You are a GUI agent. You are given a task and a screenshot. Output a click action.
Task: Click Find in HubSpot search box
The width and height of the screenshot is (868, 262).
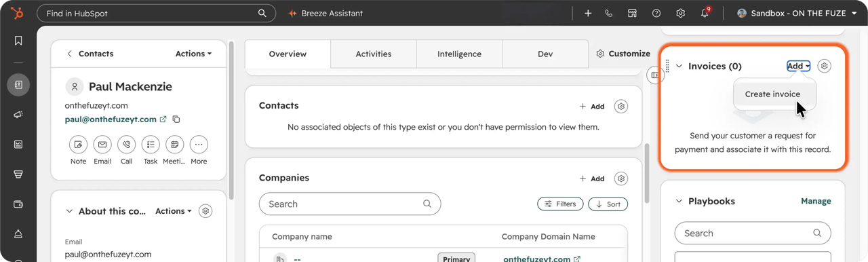pyautogui.click(x=156, y=13)
